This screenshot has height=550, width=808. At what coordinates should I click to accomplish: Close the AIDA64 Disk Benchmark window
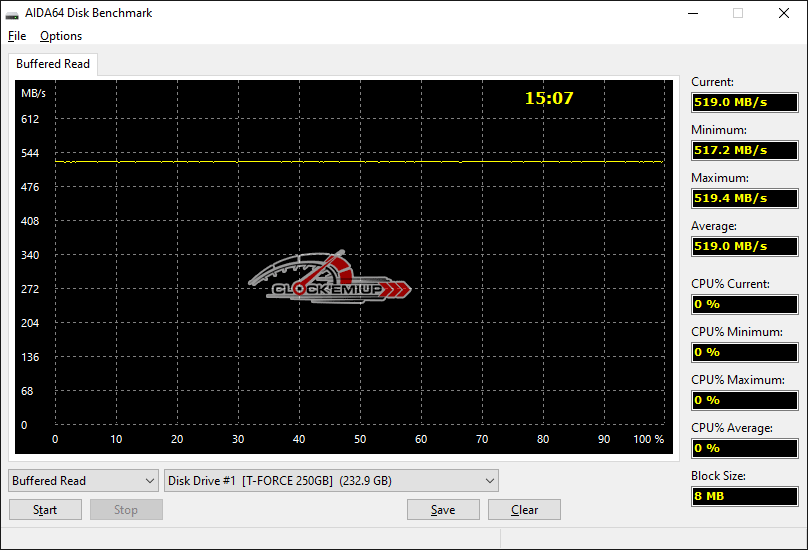(784, 14)
